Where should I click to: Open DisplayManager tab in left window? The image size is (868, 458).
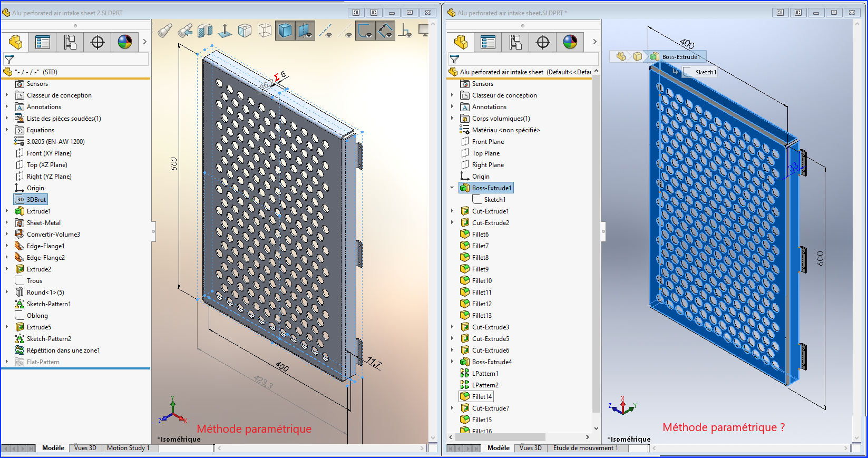click(125, 42)
